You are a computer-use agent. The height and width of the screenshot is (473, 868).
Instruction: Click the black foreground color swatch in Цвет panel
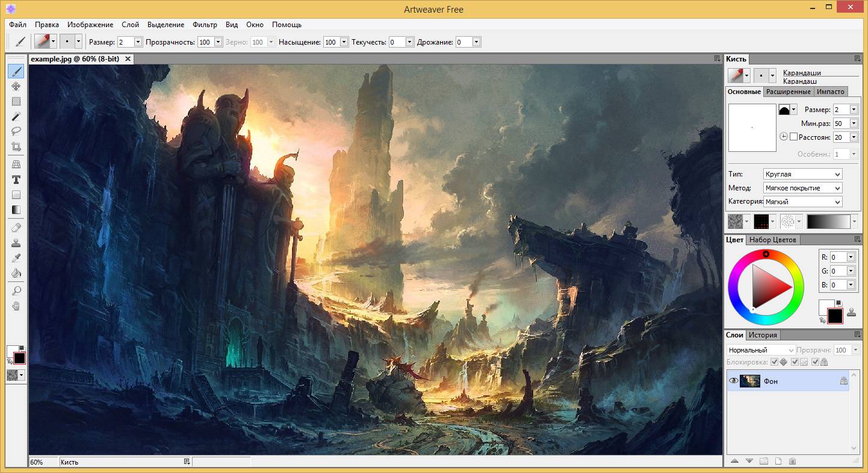coord(835,316)
